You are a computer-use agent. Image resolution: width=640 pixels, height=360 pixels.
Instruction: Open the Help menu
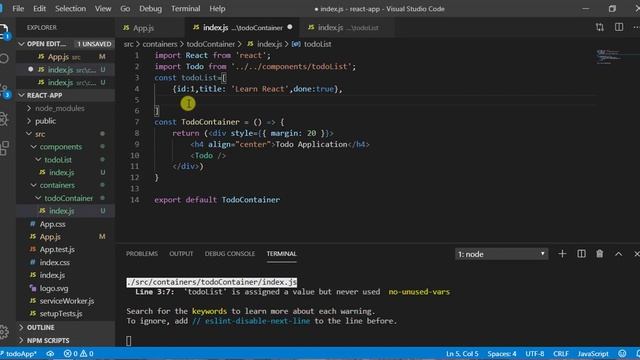(217, 9)
